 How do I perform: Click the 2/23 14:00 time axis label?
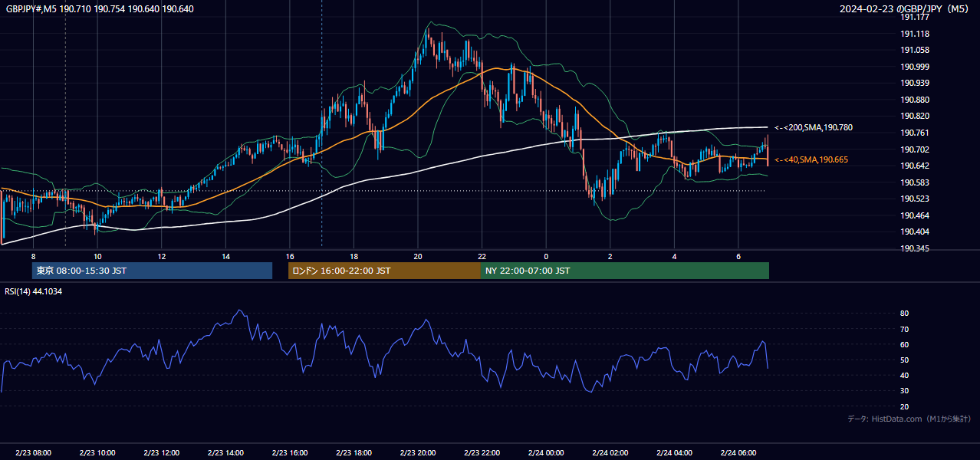pyautogui.click(x=225, y=453)
